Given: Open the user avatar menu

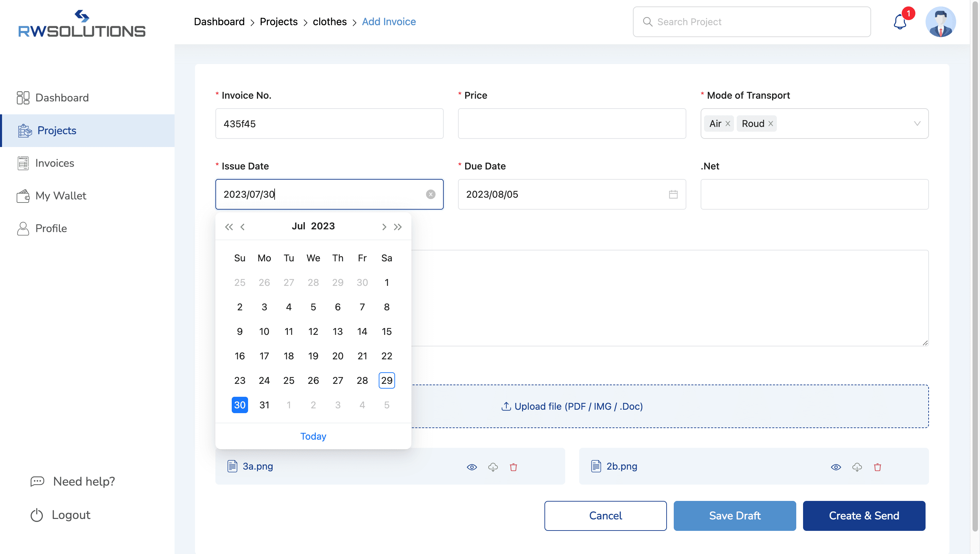Looking at the screenshot, I should (941, 22).
